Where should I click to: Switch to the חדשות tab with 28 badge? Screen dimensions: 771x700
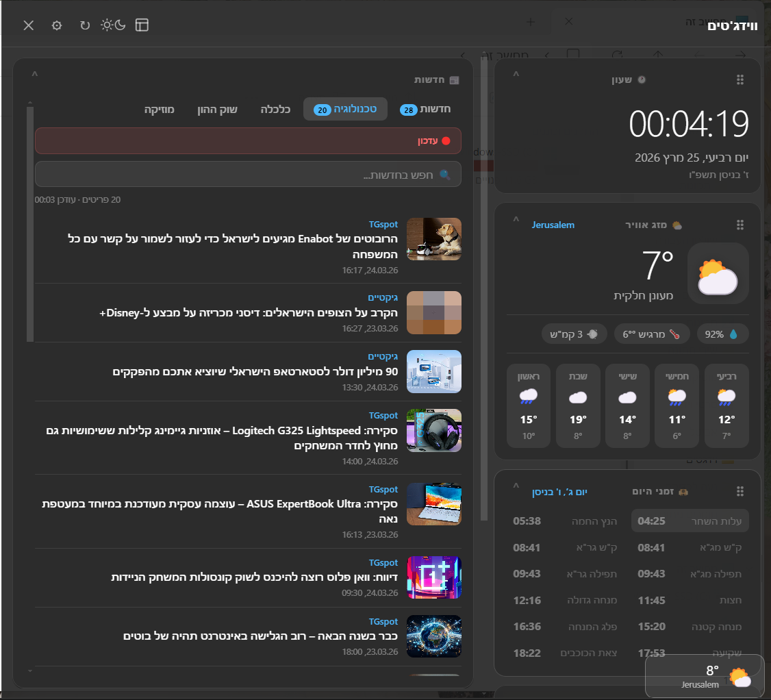(x=426, y=109)
